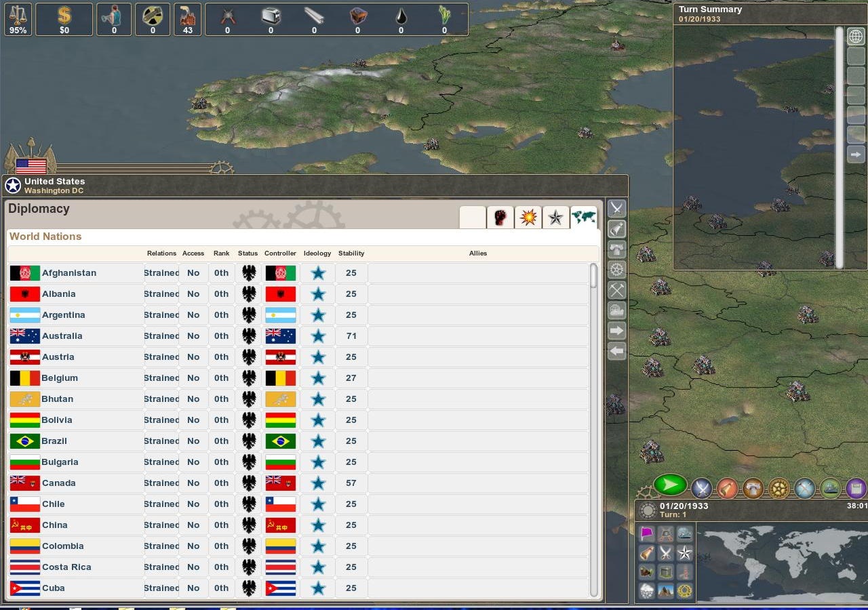The image size is (868, 610).
Task: Switch to the explosion icon tab
Action: coord(528,218)
